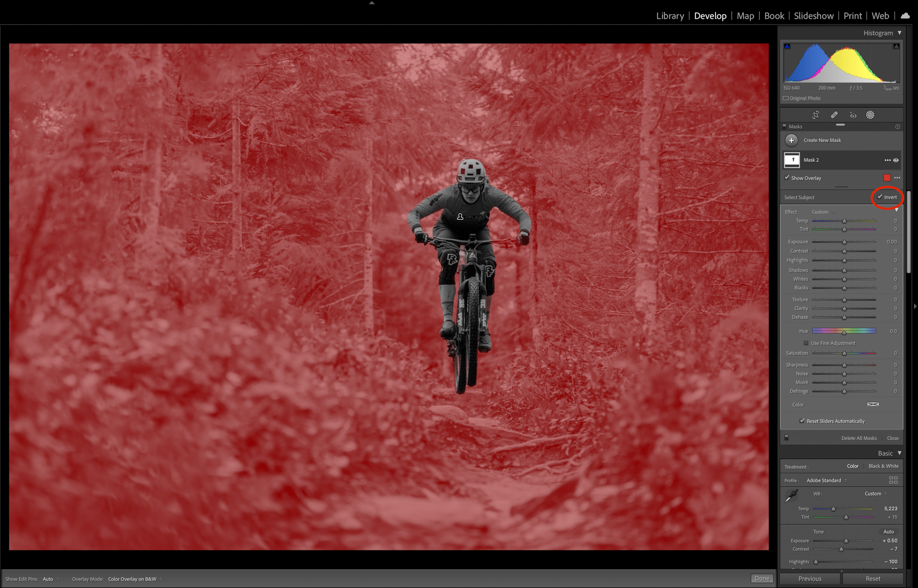Uncheck the Invert checkbox
Viewport: 918px width, 588px height.
tap(880, 197)
